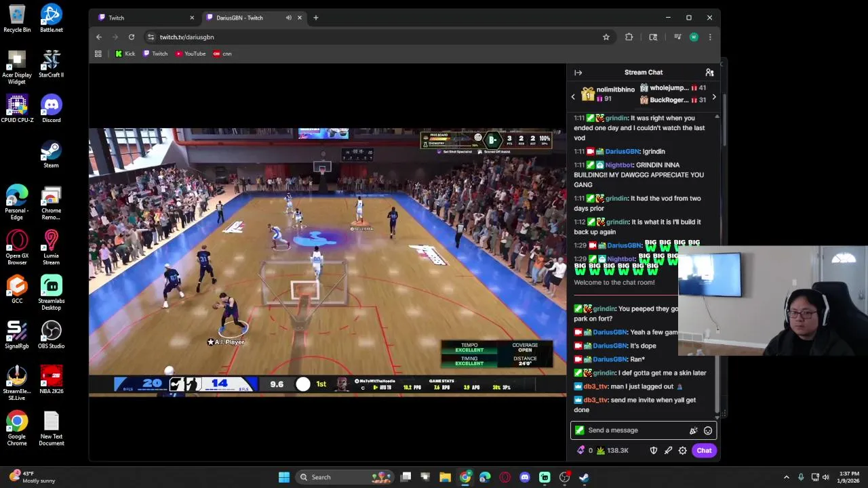Open Nightbot username in GRINDIN message

619,165
